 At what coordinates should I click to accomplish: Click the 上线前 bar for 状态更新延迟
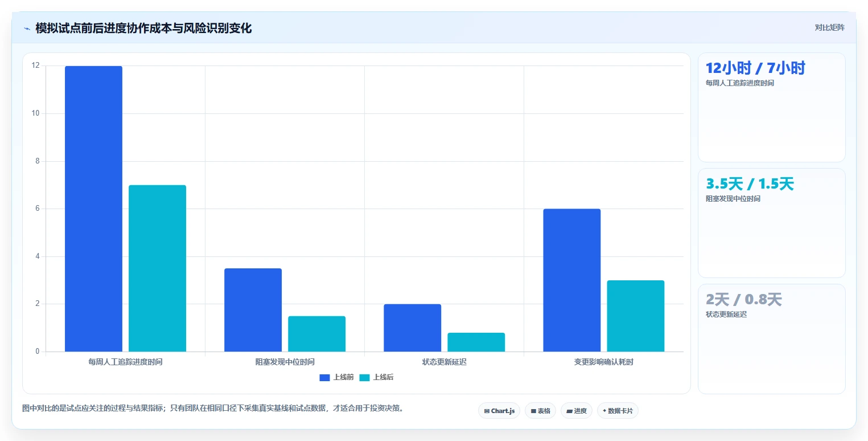point(412,328)
